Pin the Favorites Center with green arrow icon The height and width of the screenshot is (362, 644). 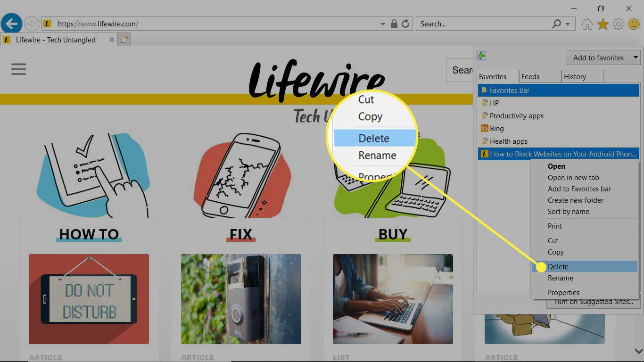point(481,56)
